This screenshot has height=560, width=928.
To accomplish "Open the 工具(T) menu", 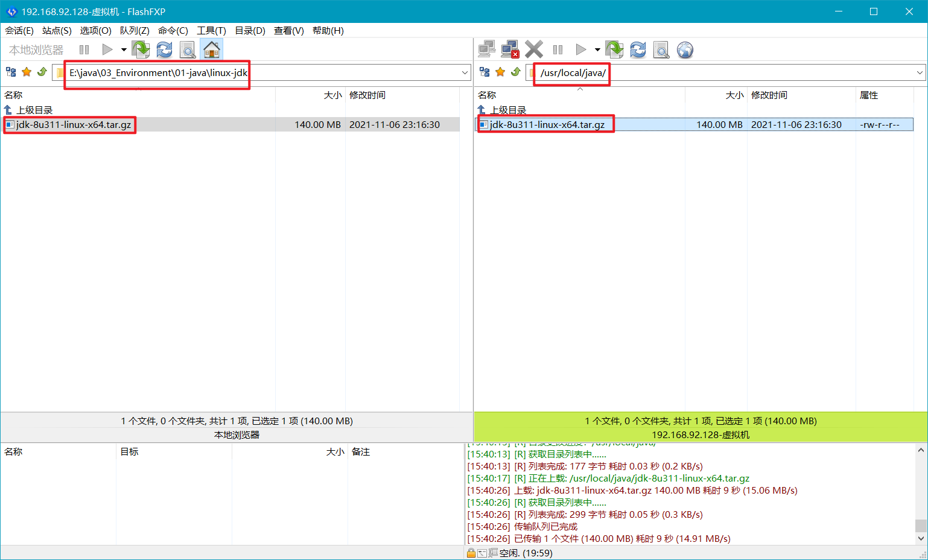I will coord(212,31).
